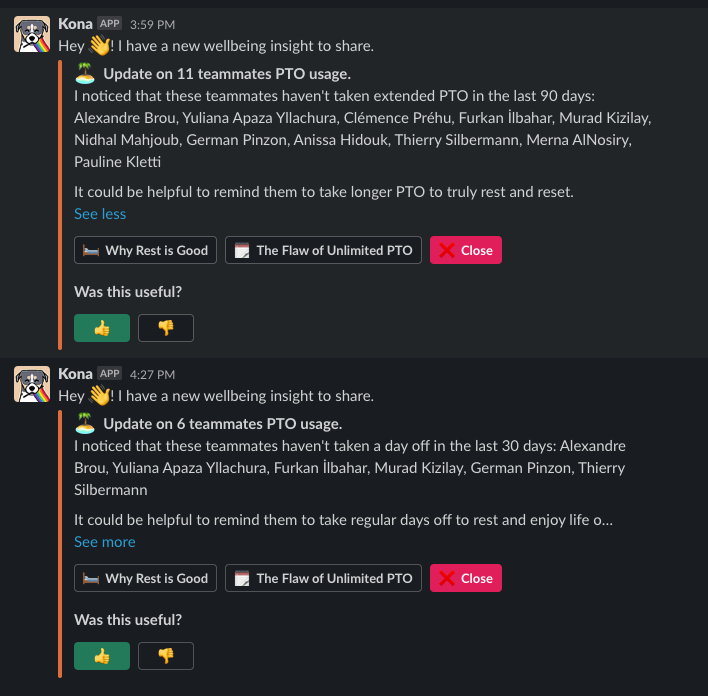Give thumbs down to 6 teammates update
Screen dimensions: 708x696
pyautogui.click(x=166, y=656)
